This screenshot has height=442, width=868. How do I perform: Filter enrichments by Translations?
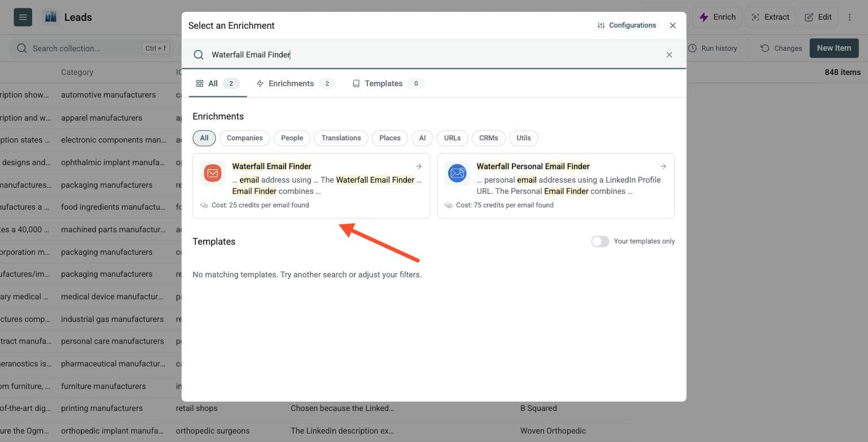coord(341,138)
